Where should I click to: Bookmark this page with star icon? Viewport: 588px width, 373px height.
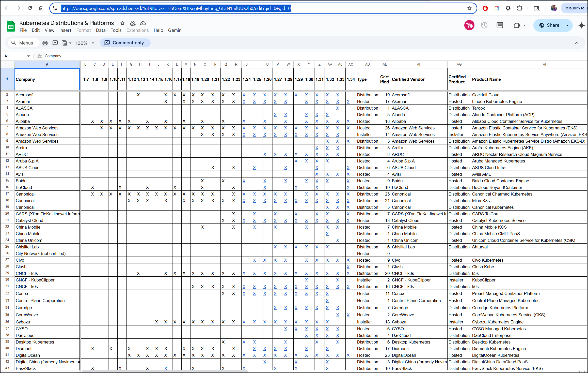pos(469,8)
